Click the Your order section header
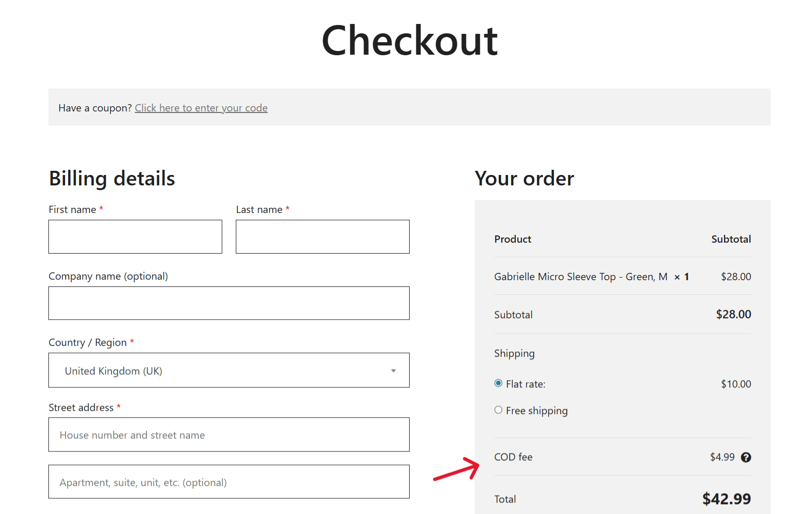Viewport: 812px width, 514px height. point(524,178)
